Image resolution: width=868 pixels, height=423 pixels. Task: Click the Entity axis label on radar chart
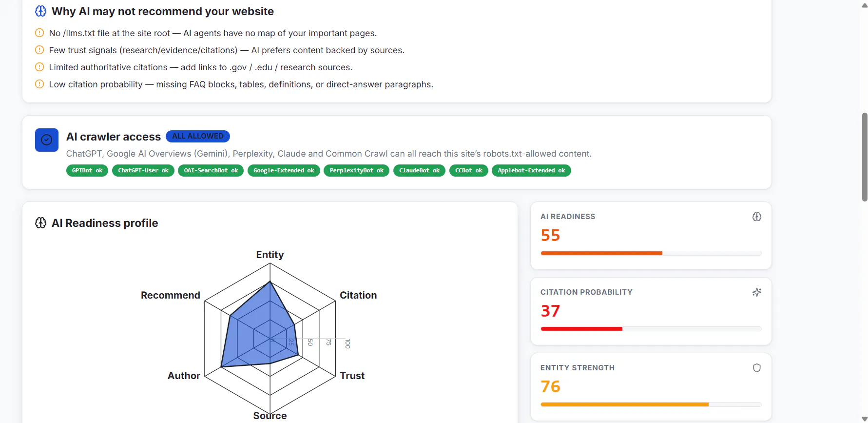coord(270,255)
